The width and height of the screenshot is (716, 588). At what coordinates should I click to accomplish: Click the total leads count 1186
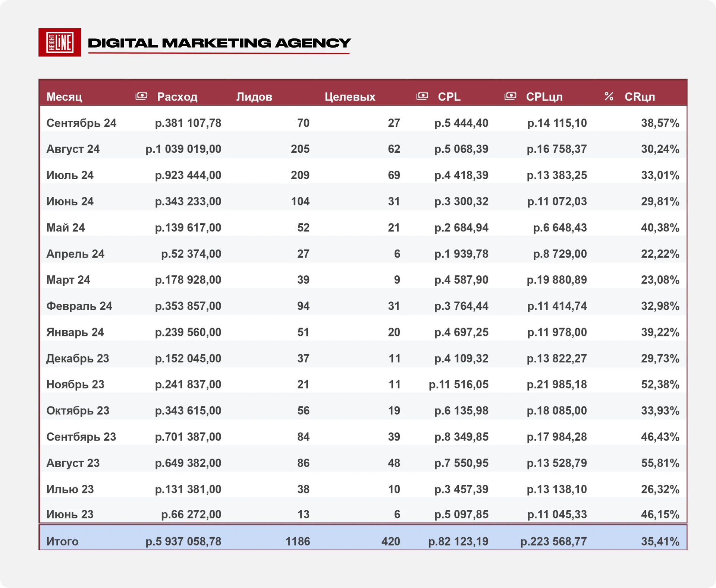pos(298,541)
